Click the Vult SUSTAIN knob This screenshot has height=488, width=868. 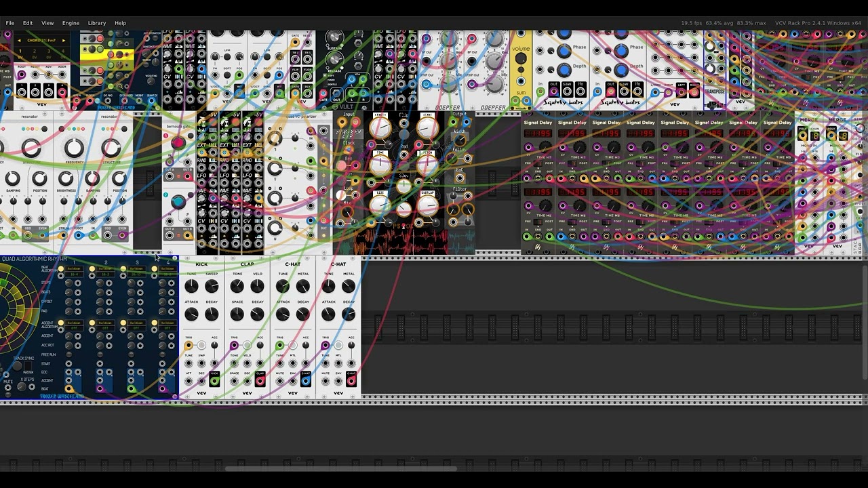[x=334, y=38]
